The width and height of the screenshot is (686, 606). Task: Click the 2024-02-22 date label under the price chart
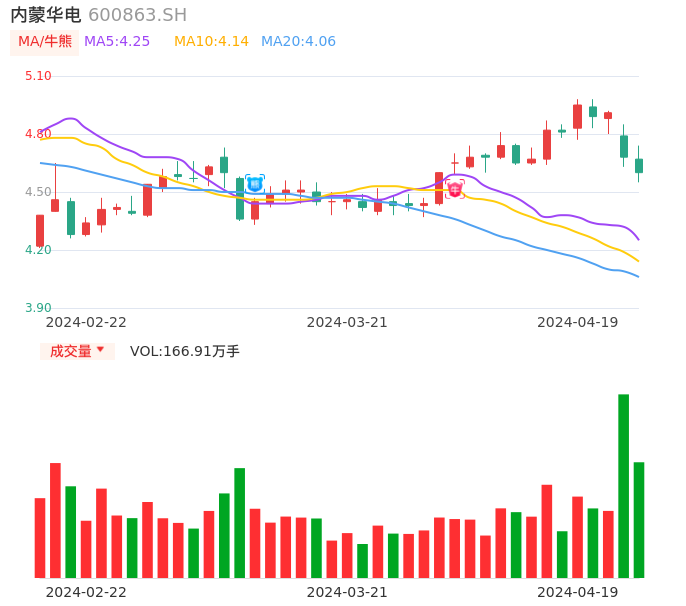(x=86, y=322)
